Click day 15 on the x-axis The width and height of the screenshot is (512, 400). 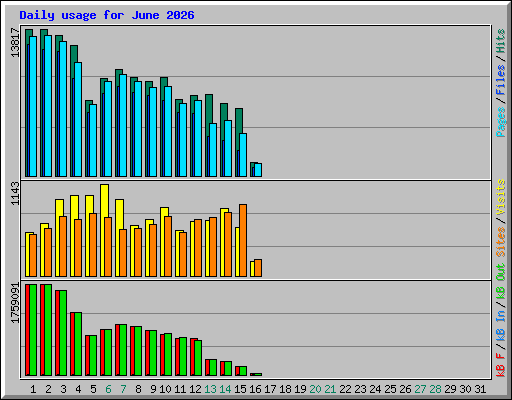click(240, 389)
